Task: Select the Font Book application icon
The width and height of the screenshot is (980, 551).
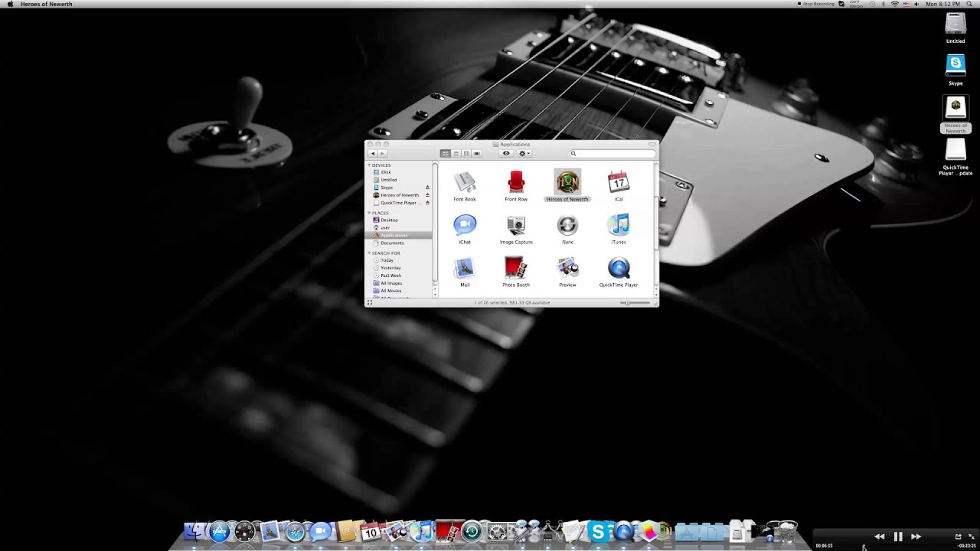Action: [465, 182]
